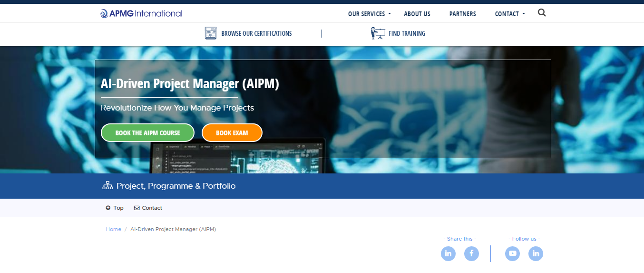Click the Contact link in sub-navigation bar
The height and width of the screenshot is (273, 644).
(x=152, y=208)
